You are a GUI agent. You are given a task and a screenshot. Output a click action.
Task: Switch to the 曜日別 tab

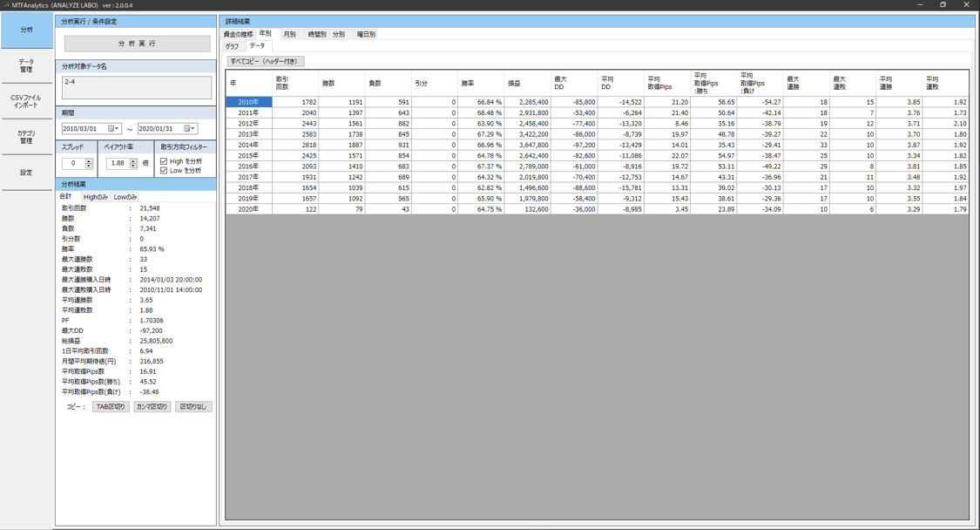(x=366, y=34)
